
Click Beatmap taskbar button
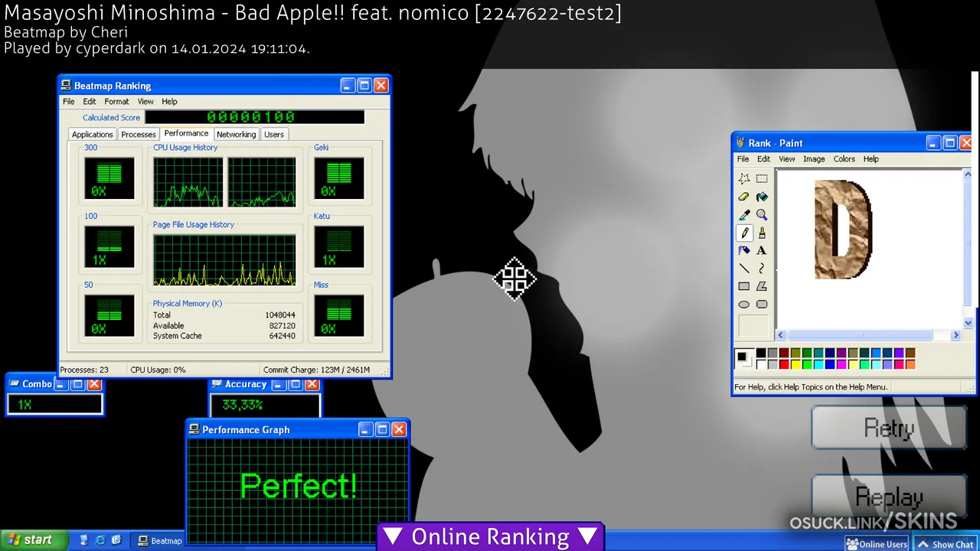coord(159,540)
